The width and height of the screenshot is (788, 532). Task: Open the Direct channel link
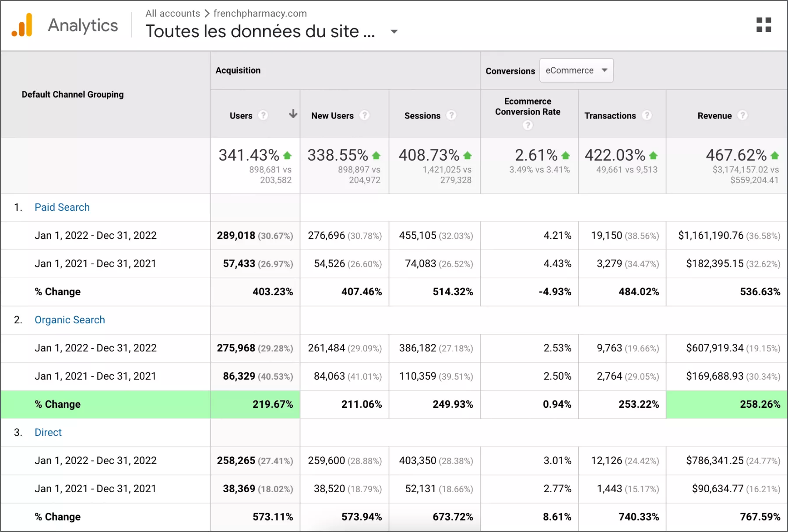[x=48, y=432]
